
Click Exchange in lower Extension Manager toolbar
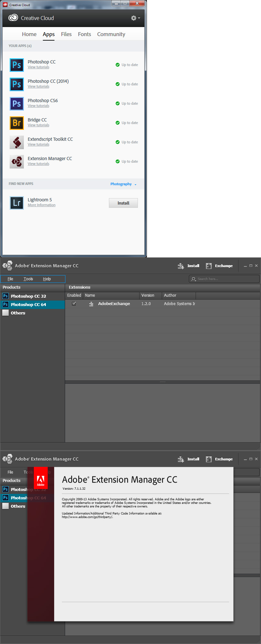pyautogui.click(x=219, y=459)
